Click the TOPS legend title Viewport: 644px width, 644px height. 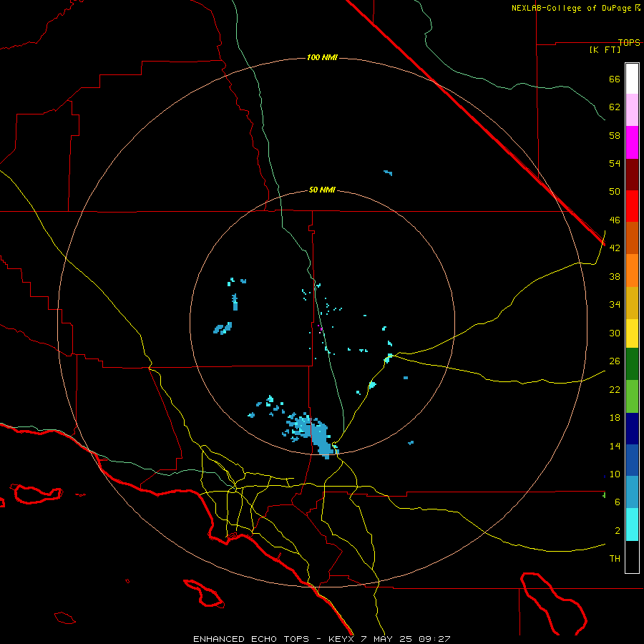pyautogui.click(x=629, y=42)
